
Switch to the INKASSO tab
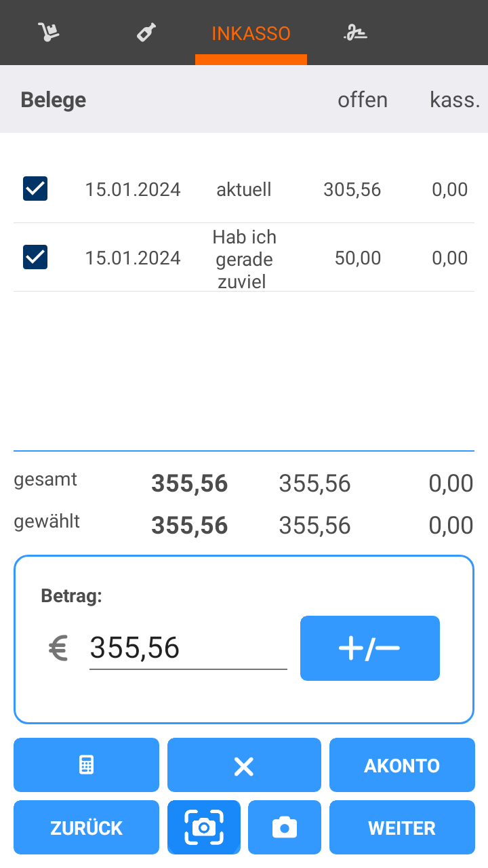pyautogui.click(x=251, y=33)
